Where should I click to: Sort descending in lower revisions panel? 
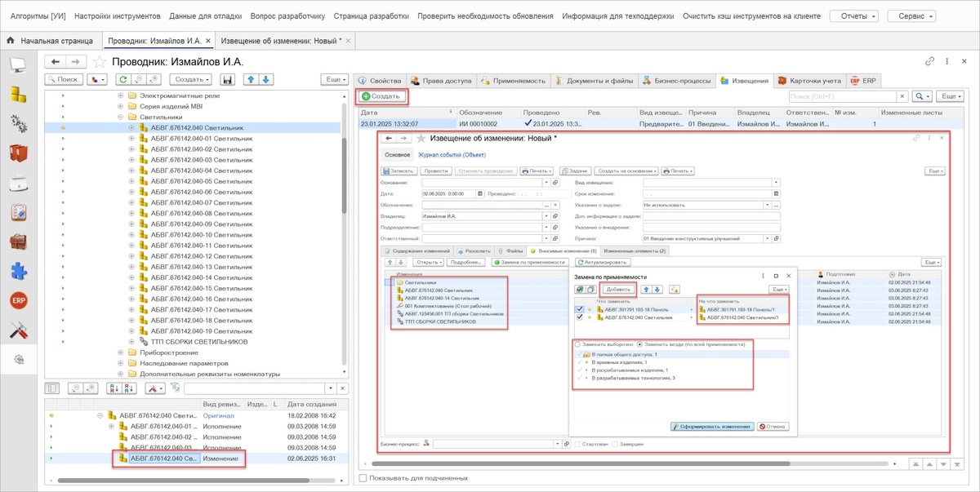coord(131,388)
